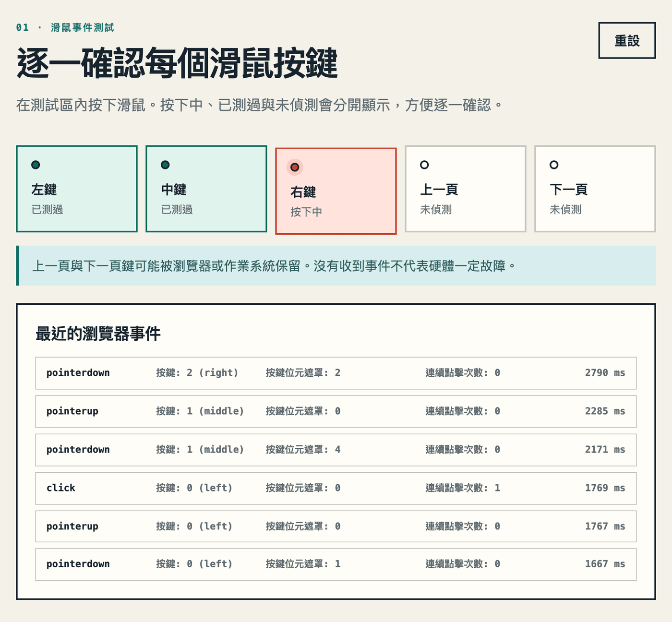
Task: Select the click event row
Action: [x=336, y=488]
